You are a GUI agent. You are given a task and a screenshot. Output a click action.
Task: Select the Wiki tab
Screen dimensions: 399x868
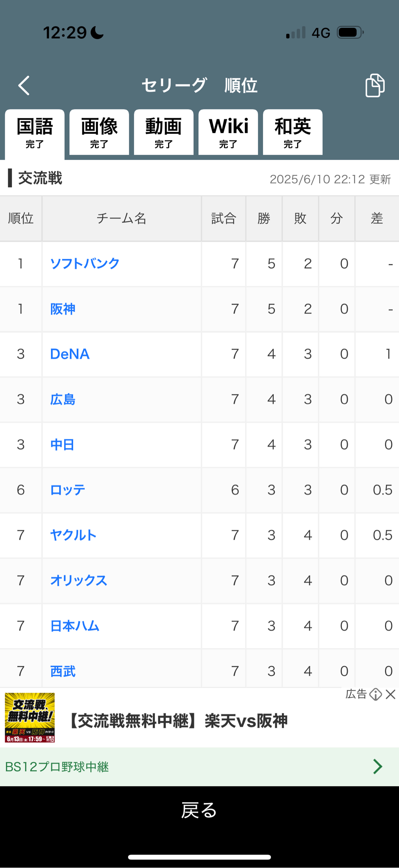pos(228,132)
